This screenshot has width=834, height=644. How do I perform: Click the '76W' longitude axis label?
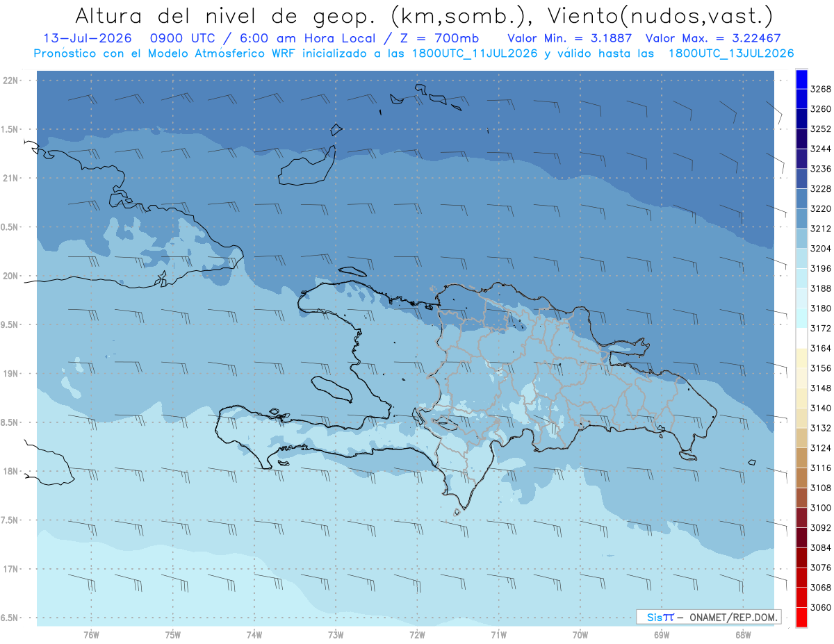[x=91, y=635]
